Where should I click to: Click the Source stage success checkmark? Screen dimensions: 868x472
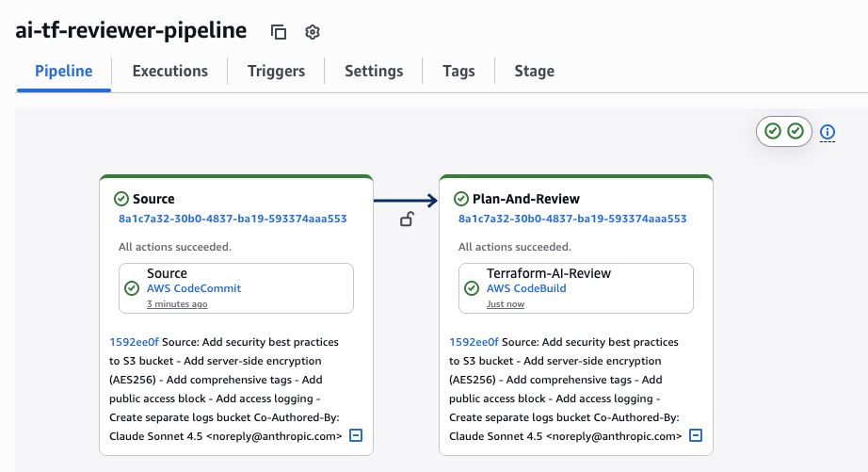tap(121, 199)
